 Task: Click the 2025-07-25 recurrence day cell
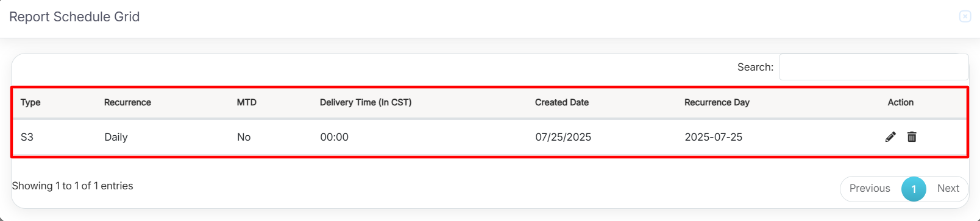coord(714,137)
